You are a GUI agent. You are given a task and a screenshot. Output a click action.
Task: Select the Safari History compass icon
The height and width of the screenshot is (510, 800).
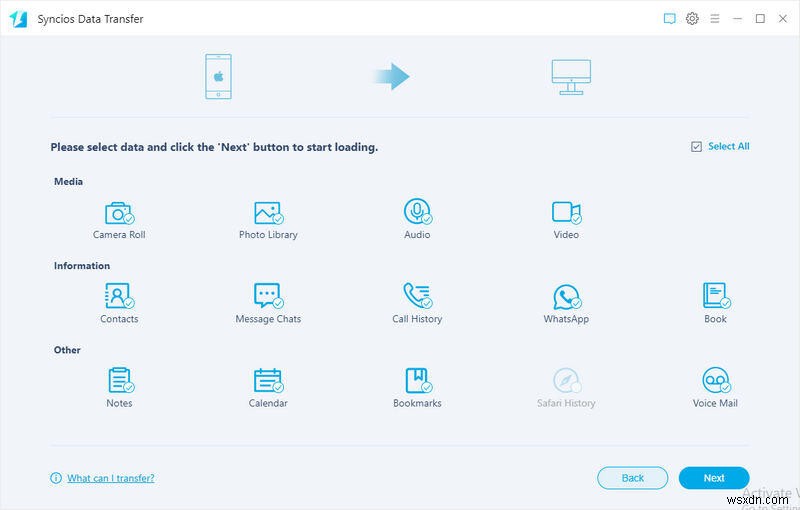click(x=567, y=380)
